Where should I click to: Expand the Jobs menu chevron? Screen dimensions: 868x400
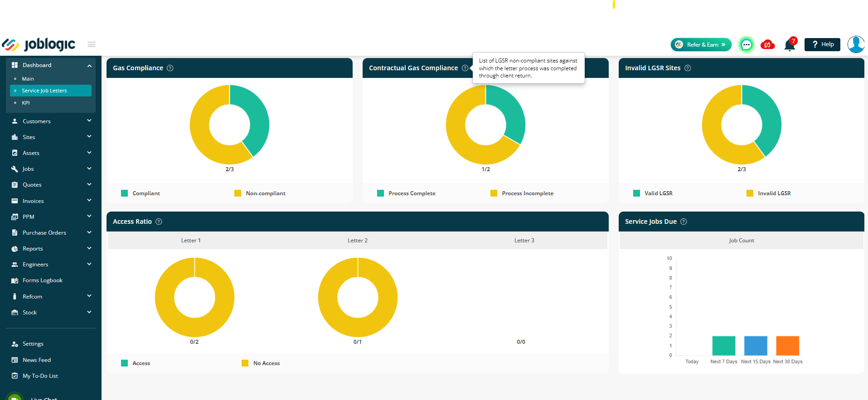(89, 169)
